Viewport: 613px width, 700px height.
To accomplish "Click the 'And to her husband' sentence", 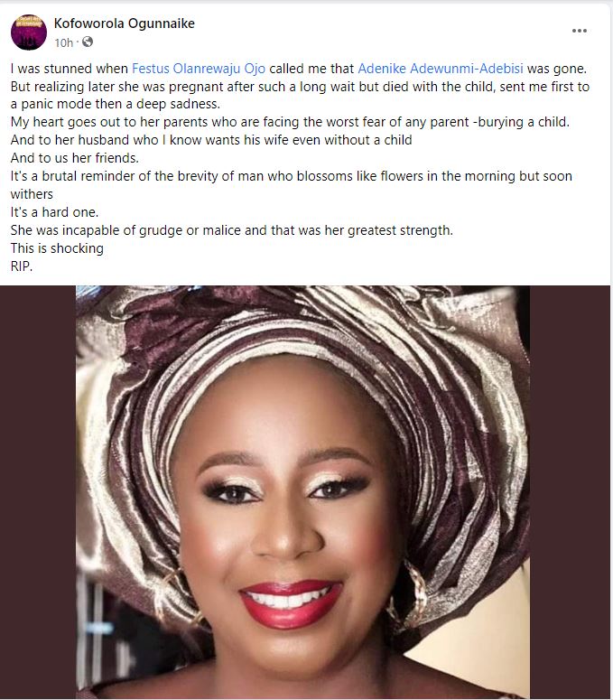I will pos(211,140).
